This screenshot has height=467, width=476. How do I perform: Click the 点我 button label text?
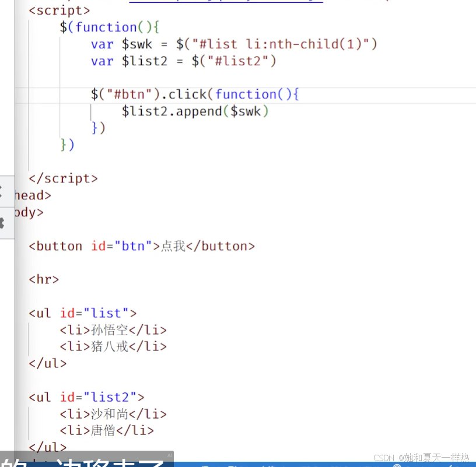(173, 246)
